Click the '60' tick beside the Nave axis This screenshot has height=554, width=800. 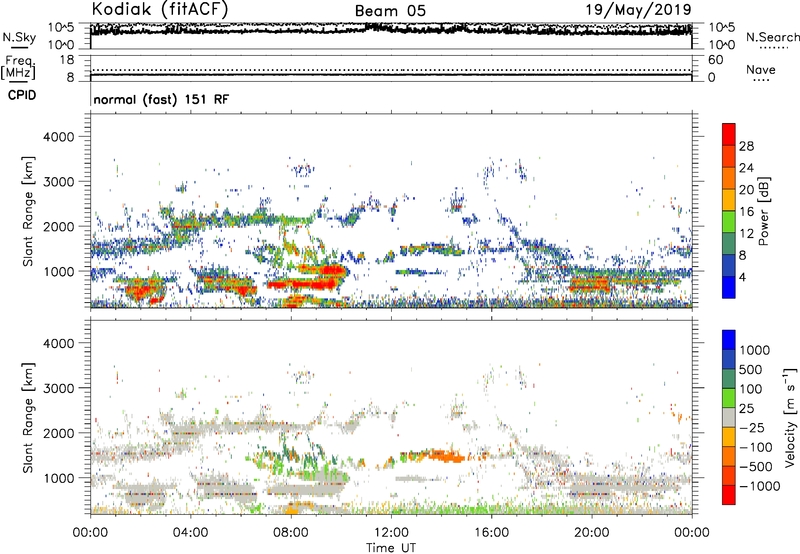click(715, 60)
